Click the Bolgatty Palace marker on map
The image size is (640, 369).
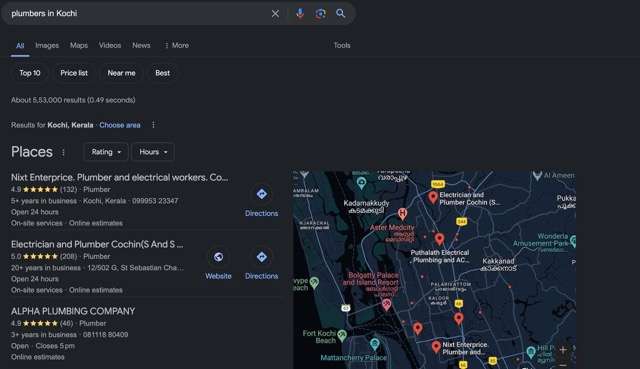tap(386, 304)
